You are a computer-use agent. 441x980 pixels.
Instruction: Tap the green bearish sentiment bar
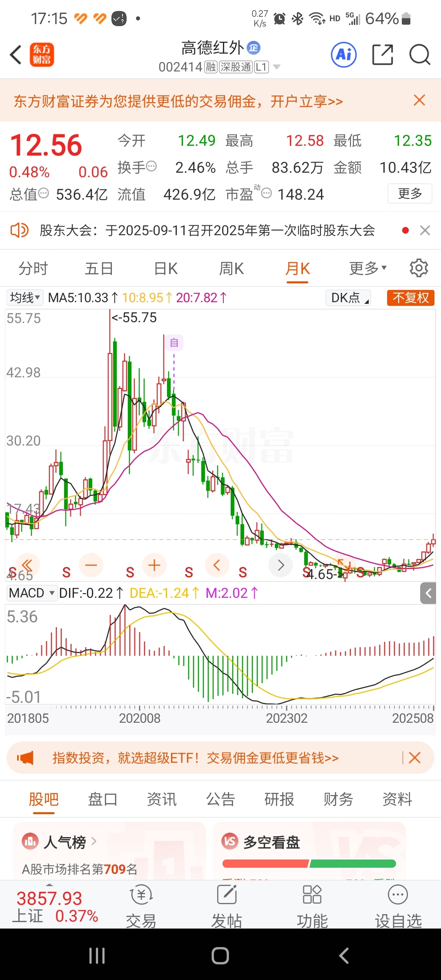coord(353,864)
